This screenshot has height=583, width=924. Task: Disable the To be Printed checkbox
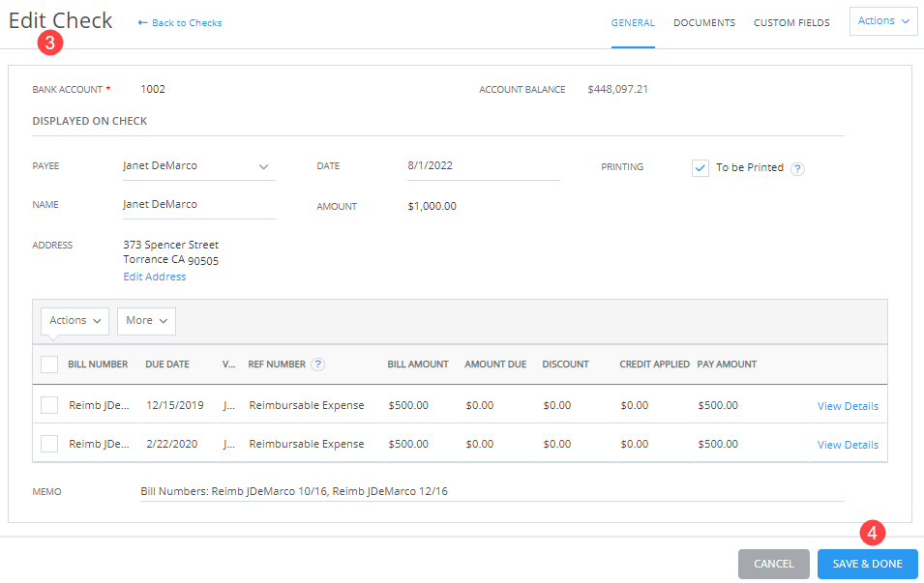pyautogui.click(x=700, y=167)
